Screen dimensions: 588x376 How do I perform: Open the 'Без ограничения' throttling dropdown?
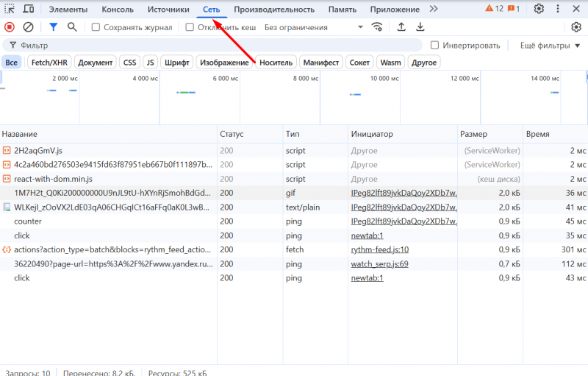(314, 27)
